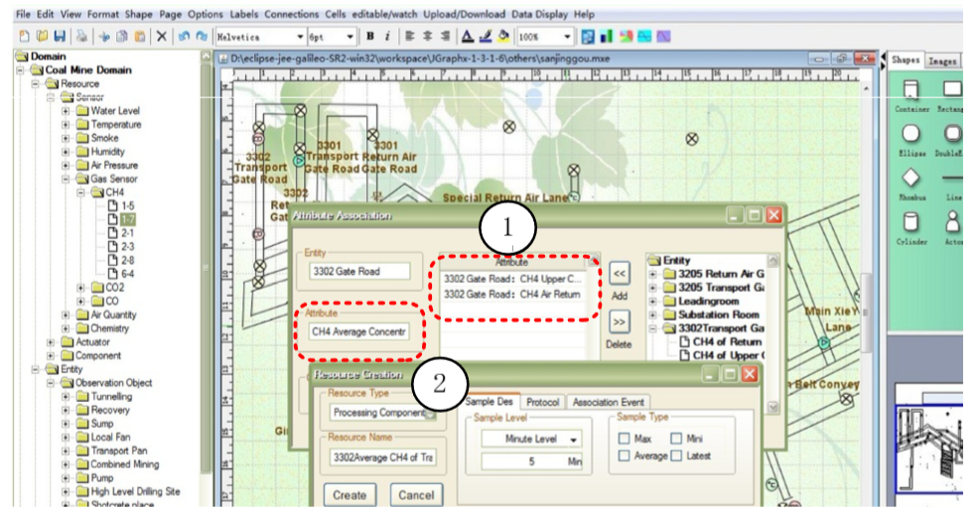
Task: Select the Container shape from palette
Action: [x=910, y=90]
